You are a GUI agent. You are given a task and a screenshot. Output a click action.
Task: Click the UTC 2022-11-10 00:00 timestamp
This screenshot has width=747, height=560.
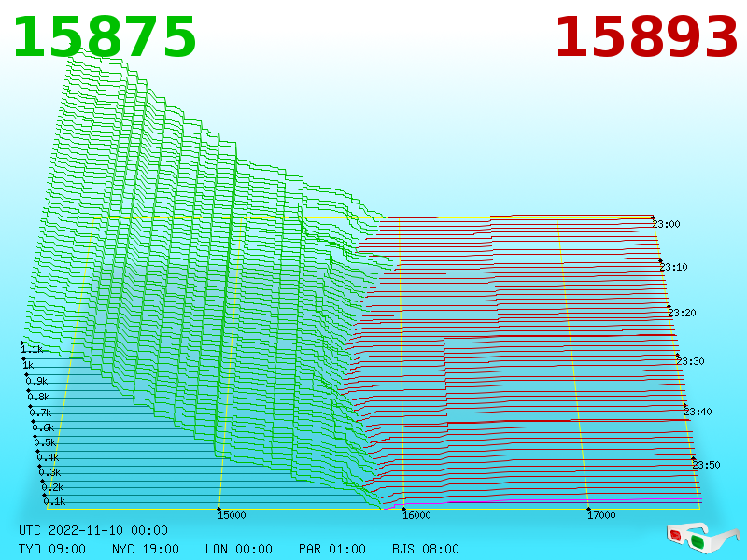tap(93, 530)
